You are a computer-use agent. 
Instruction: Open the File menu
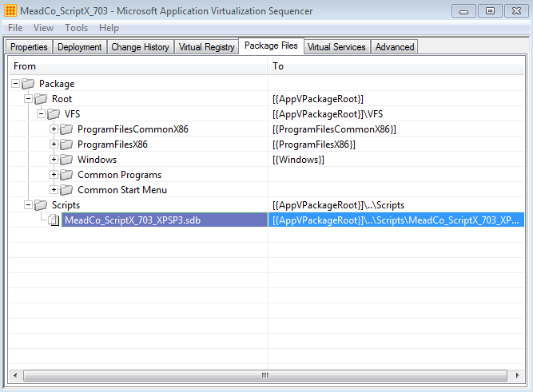coord(15,28)
